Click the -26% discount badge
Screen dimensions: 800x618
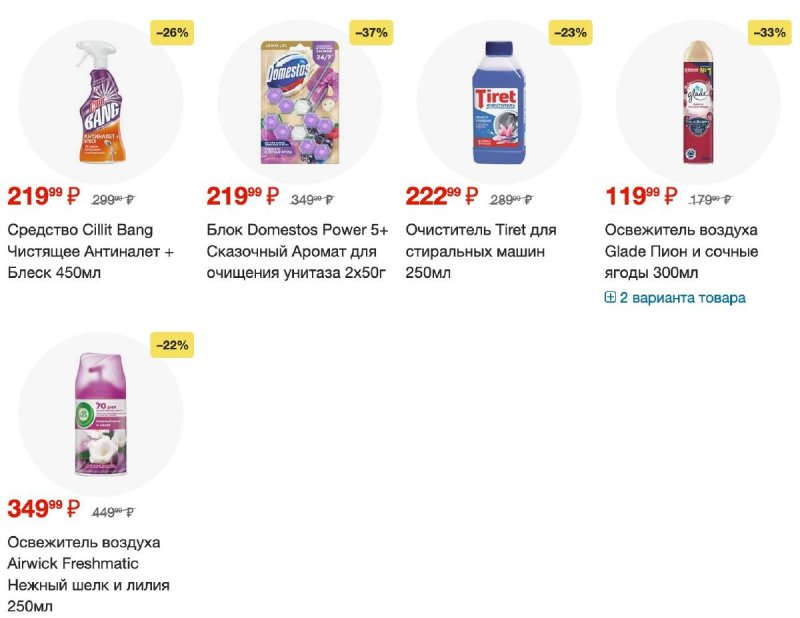[x=172, y=33]
